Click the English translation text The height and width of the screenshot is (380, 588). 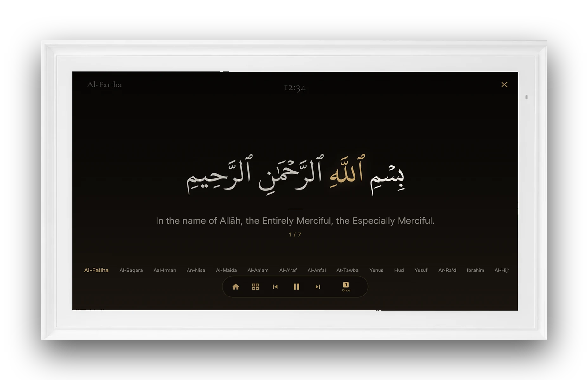(295, 221)
